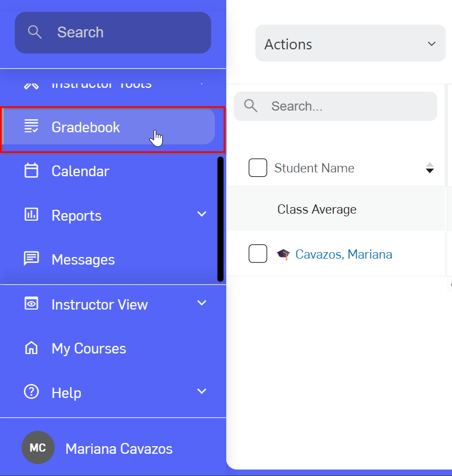452x476 pixels.
Task: Click the MC user avatar
Action: click(x=38, y=447)
